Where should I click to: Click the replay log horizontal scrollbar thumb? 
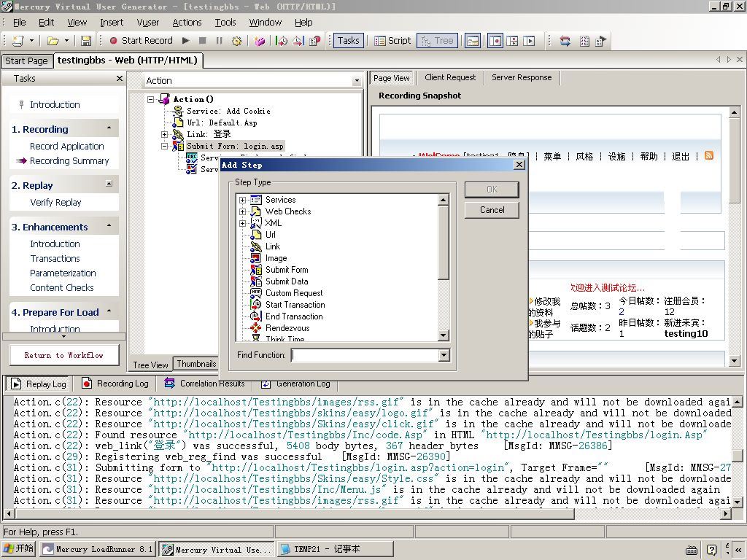point(293,514)
